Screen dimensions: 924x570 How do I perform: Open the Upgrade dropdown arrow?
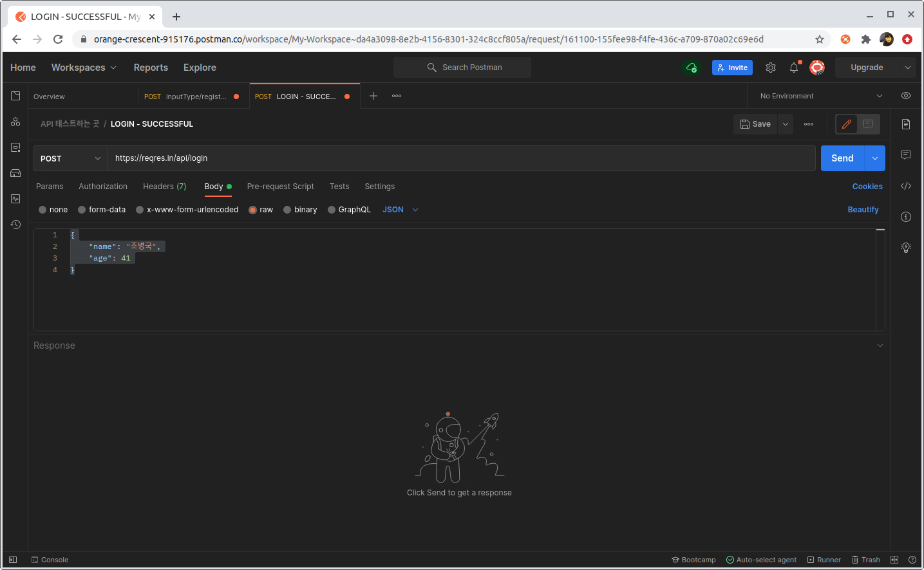coord(908,68)
